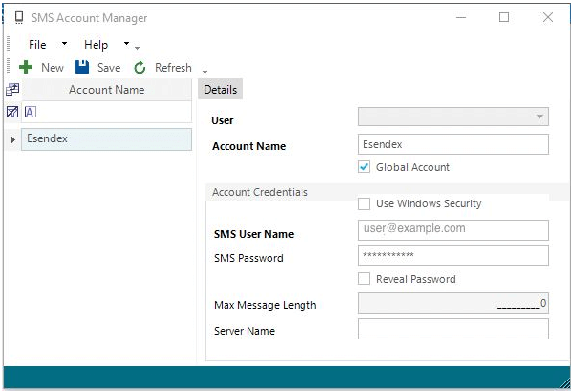The height and width of the screenshot is (392, 571).
Task: Click into the Server Name input field
Action: (452, 329)
